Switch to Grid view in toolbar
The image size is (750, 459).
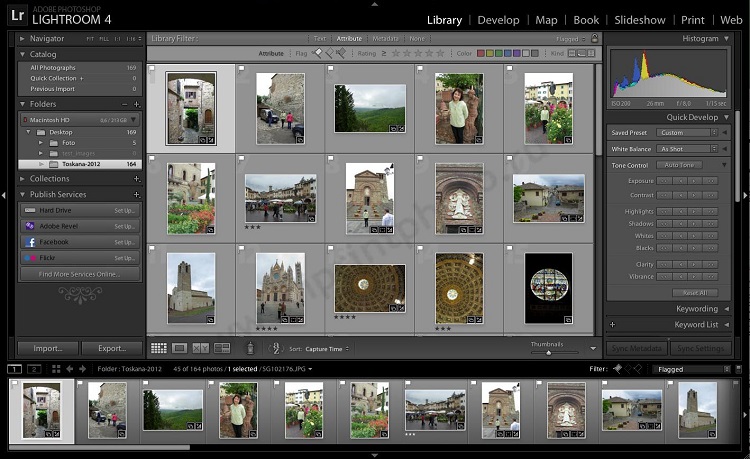tap(158, 348)
